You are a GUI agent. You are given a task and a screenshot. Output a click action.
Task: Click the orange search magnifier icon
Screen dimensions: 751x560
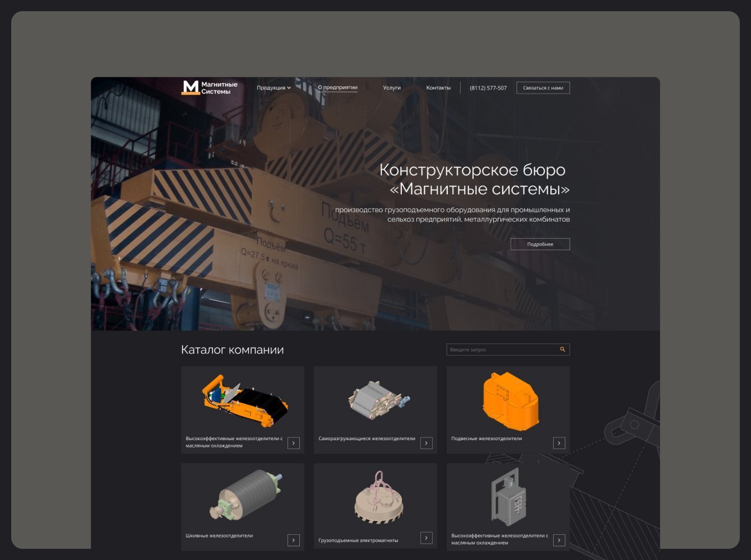point(563,349)
